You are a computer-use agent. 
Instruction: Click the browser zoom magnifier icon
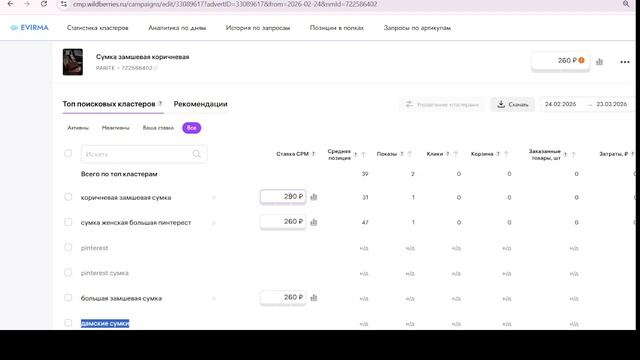626,4
